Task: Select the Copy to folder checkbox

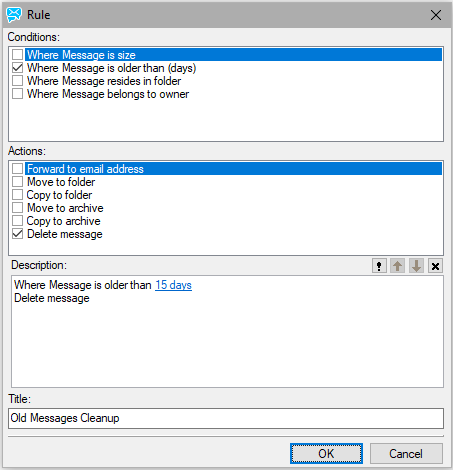Action: coord(17,195)
